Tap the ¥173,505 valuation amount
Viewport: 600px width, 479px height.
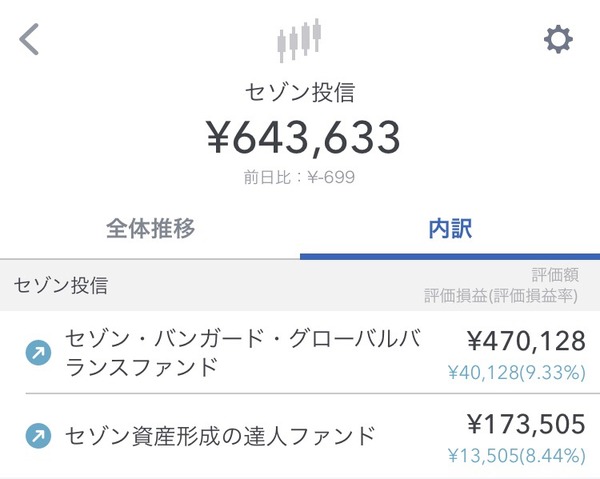pos(526,424)
